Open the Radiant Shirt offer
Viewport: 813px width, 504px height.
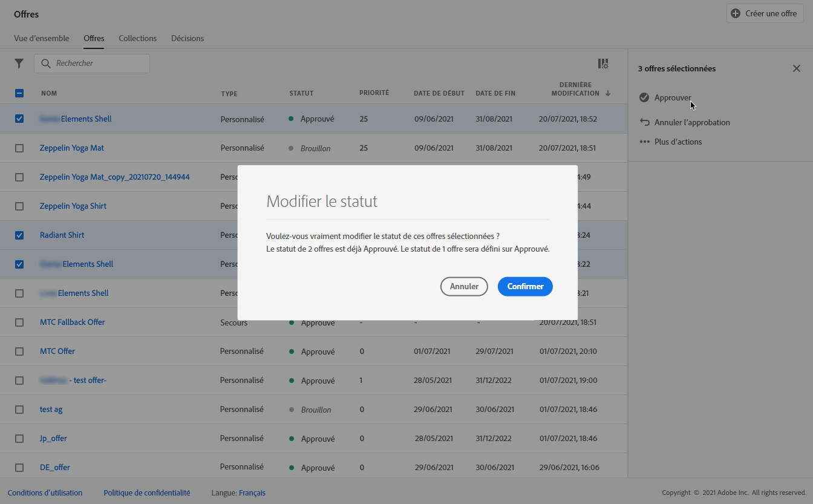[62, 235]
